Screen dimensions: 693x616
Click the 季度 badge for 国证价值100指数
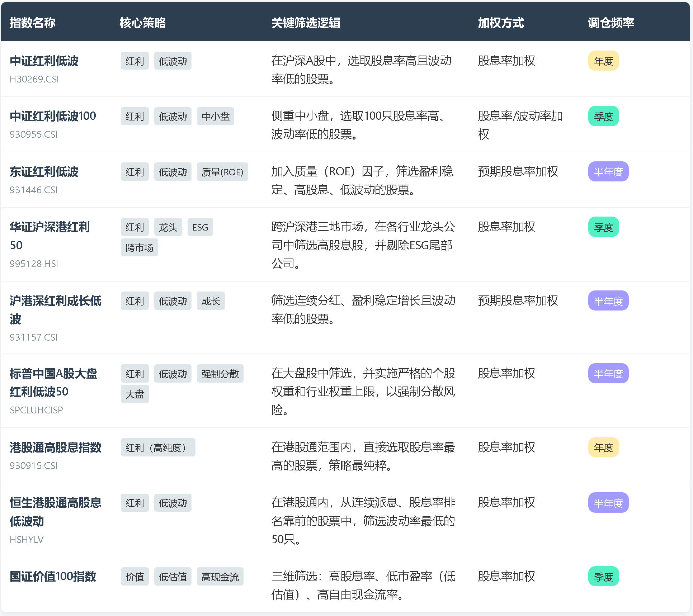pos(603,577)
